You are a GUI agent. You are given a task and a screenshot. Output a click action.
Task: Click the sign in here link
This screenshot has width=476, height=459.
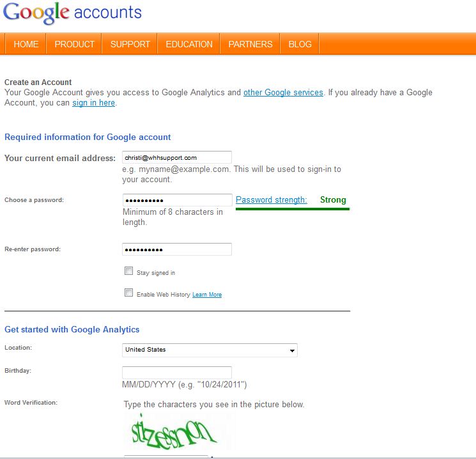(93, 103)
